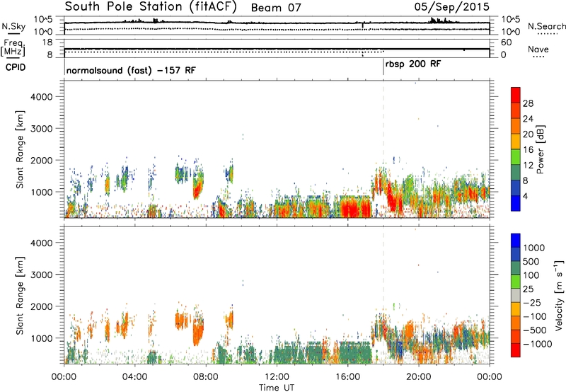Click the 'CPID' row label

16,67
